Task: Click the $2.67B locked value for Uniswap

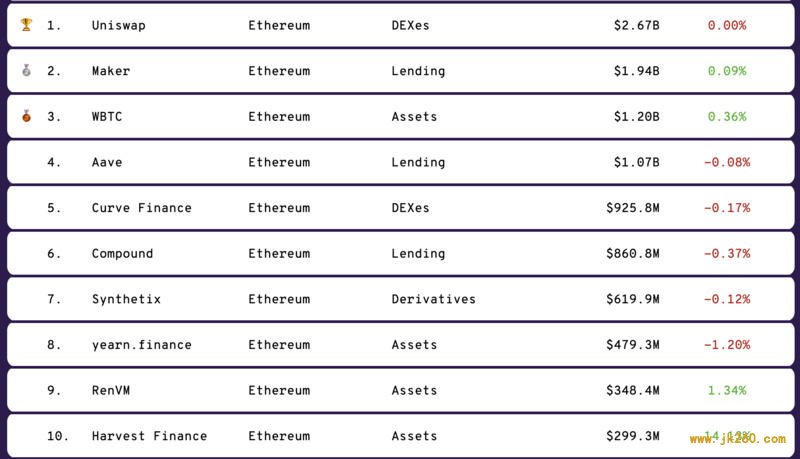Action: coord(637,26)
